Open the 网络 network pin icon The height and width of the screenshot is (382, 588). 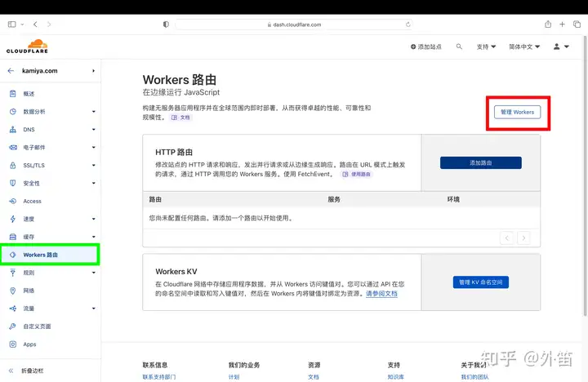pos(13,291)
